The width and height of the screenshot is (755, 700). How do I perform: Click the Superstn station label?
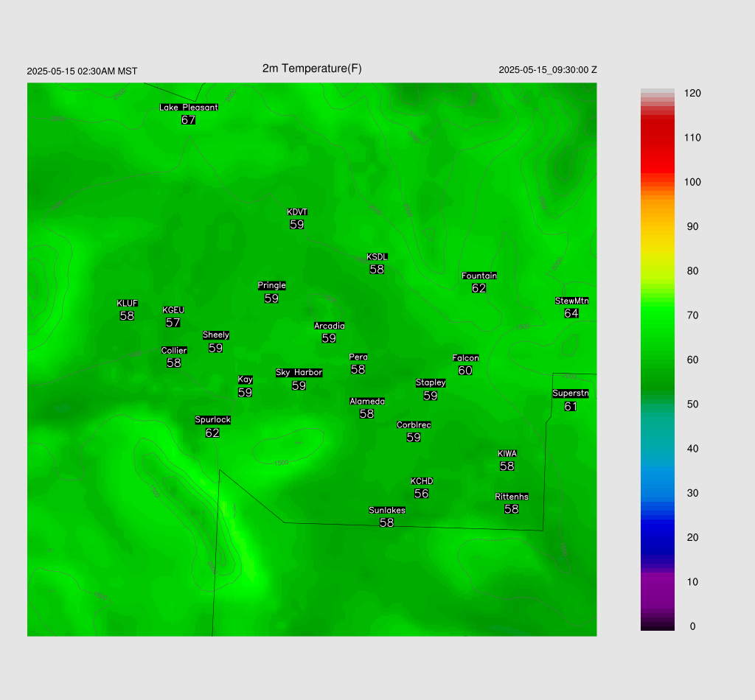[571, 393]
